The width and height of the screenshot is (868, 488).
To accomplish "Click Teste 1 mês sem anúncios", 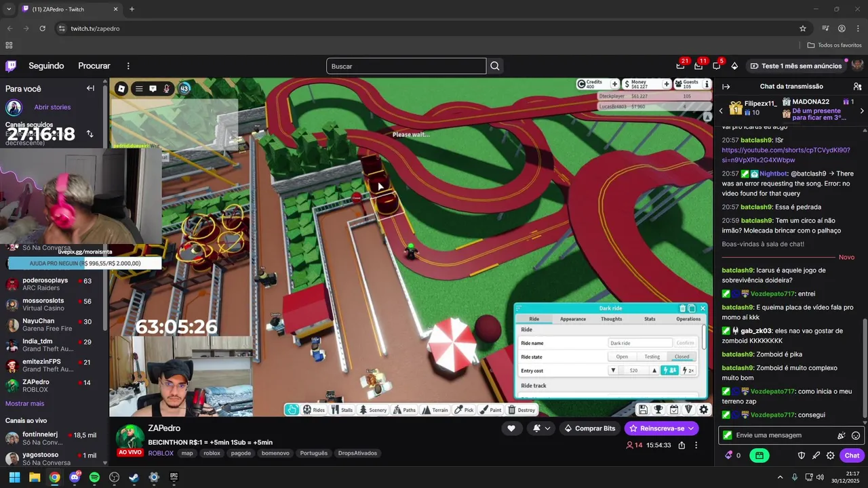I will tap(796, 66).
